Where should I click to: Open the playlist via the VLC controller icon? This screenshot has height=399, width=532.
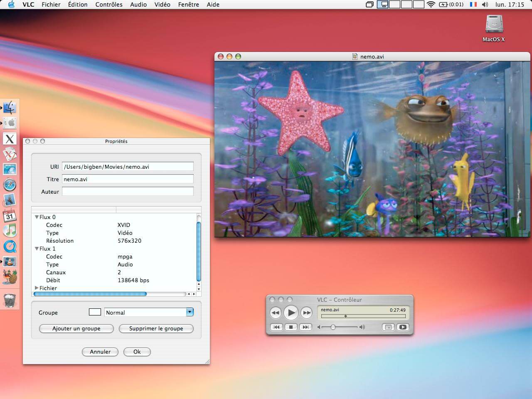(388, 327)
